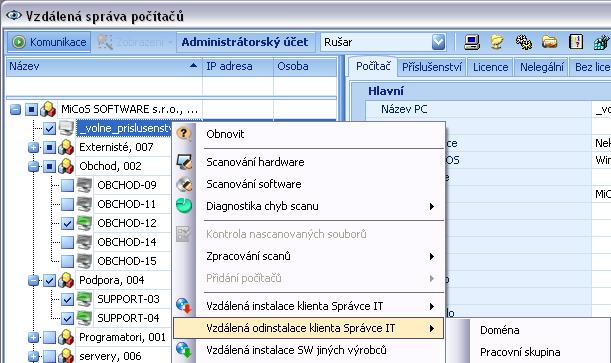
Task: Choose Obnovit from the context menu
Action: click(309, 134)
